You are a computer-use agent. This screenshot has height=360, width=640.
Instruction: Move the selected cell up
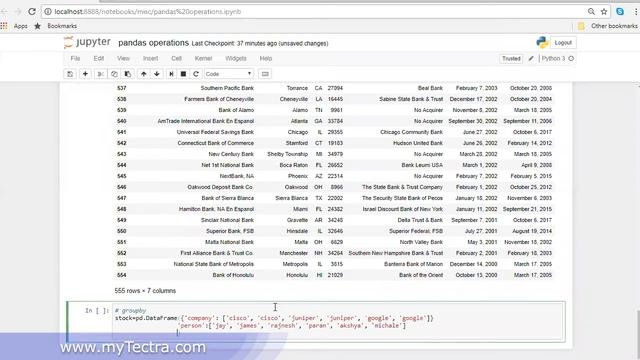(144, 74)
